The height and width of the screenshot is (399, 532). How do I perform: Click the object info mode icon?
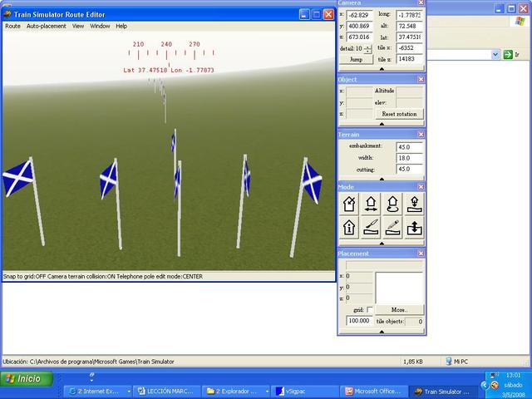coord(350,226)
